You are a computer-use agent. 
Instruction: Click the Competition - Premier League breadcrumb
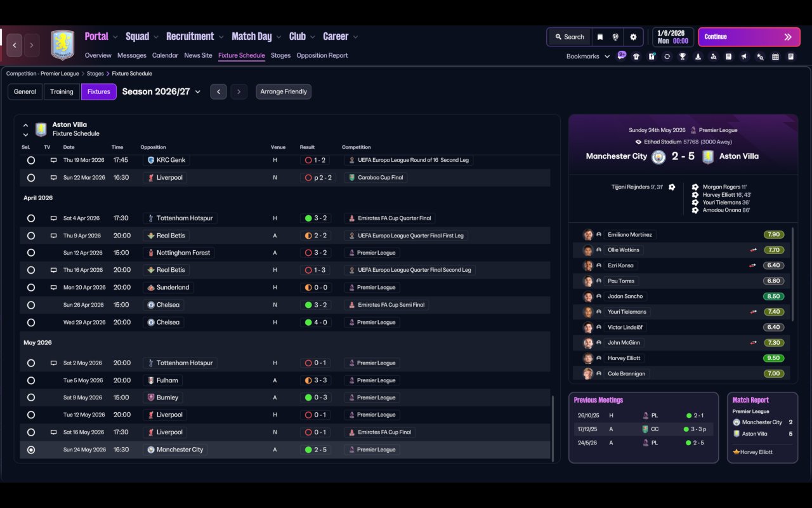43,74
